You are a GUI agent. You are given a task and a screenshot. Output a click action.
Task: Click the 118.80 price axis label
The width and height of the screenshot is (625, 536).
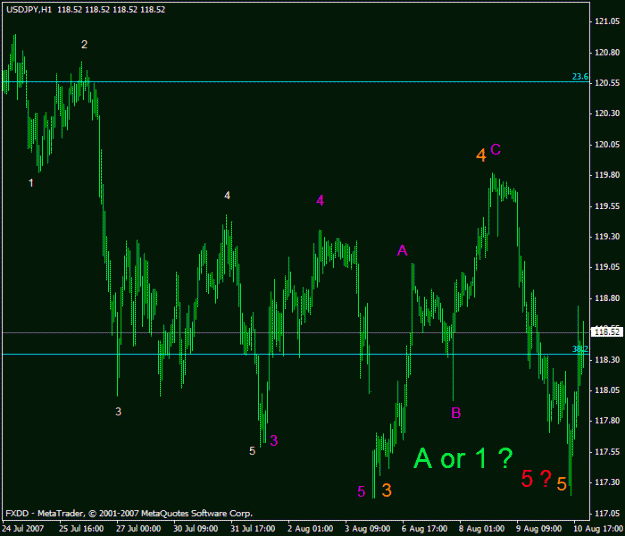(607, 298)
